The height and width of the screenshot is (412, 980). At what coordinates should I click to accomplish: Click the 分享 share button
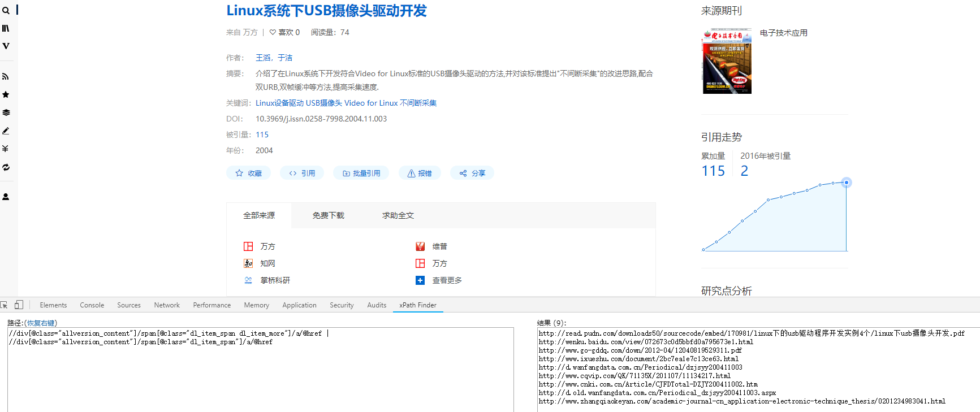(472, 173)
